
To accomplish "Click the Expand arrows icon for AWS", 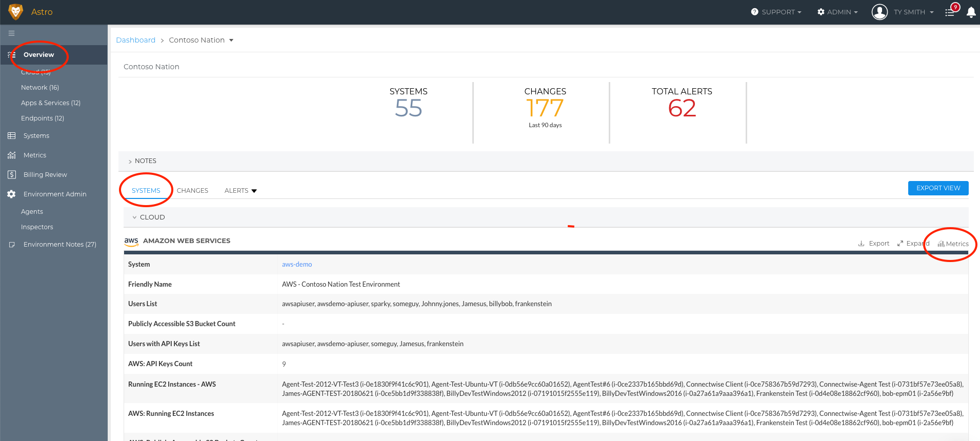I will click(x=900, y=244).
